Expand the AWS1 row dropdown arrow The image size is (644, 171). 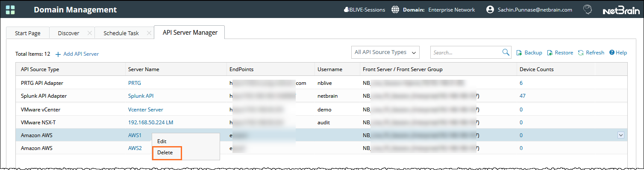(621, 135)
